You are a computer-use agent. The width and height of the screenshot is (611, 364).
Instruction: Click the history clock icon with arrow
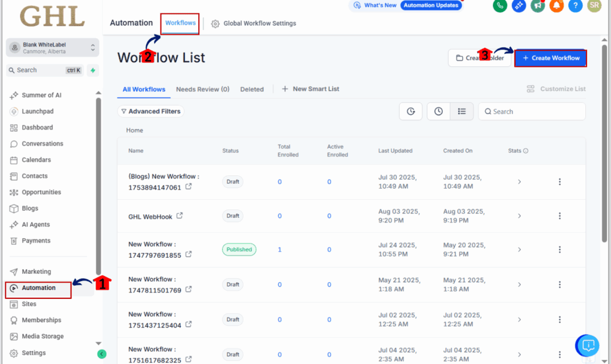411,112
